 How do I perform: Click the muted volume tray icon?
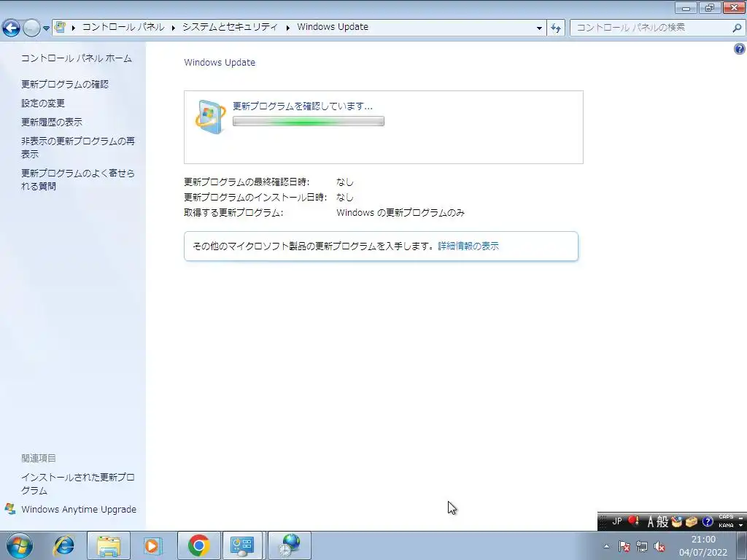click(x=659, y=546)
